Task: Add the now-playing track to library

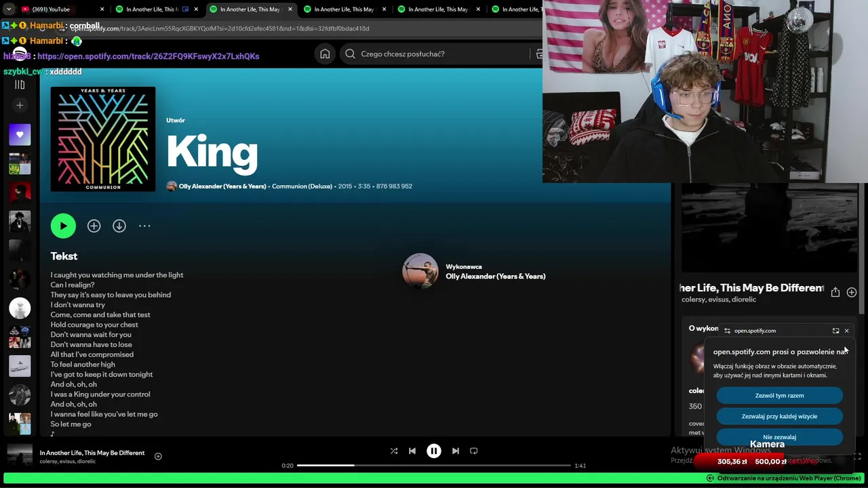Action: [158, 456]
